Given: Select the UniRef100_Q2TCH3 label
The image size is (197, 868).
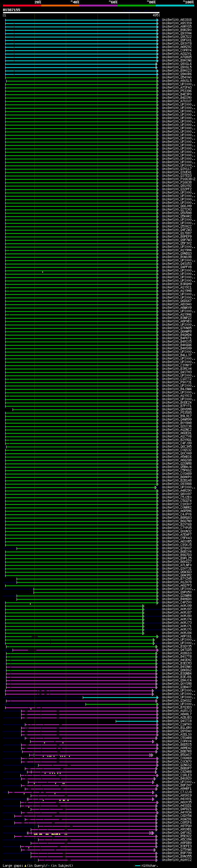Looking at the screenshot, I should (177, 210).
